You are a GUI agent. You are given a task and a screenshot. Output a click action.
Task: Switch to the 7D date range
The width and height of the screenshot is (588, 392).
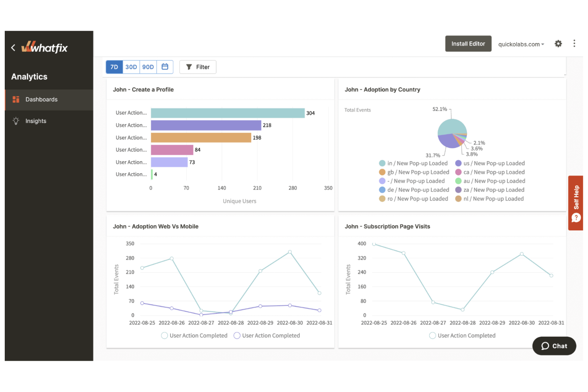114,67
